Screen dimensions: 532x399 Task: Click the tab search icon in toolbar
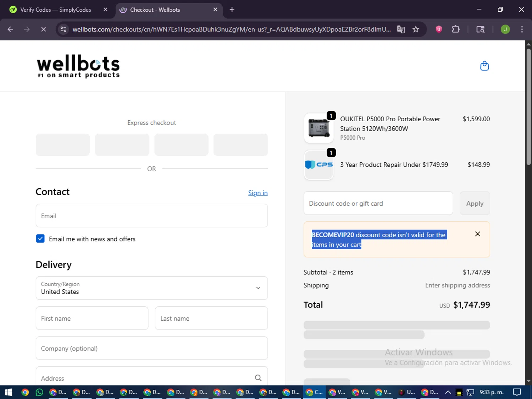pyautogui.click(x=480, y=29)
